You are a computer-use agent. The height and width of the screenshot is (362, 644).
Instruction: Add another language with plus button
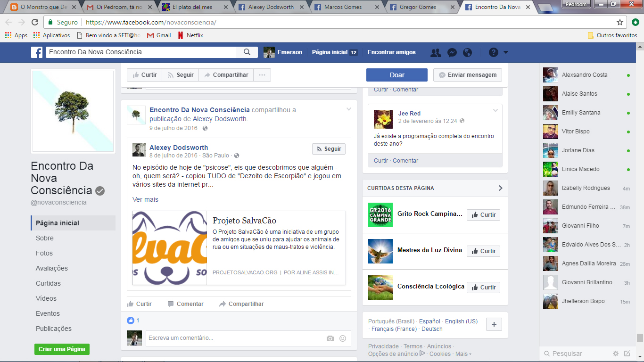pyautogui.click(x=494, y=324)
